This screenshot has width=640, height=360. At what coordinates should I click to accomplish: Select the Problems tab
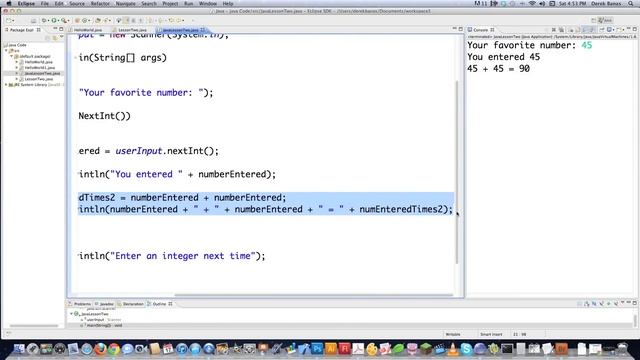tap(80, 304)
